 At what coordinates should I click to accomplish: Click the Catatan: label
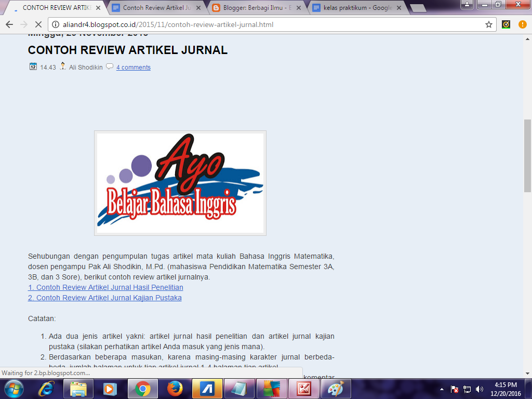[42, 318]
